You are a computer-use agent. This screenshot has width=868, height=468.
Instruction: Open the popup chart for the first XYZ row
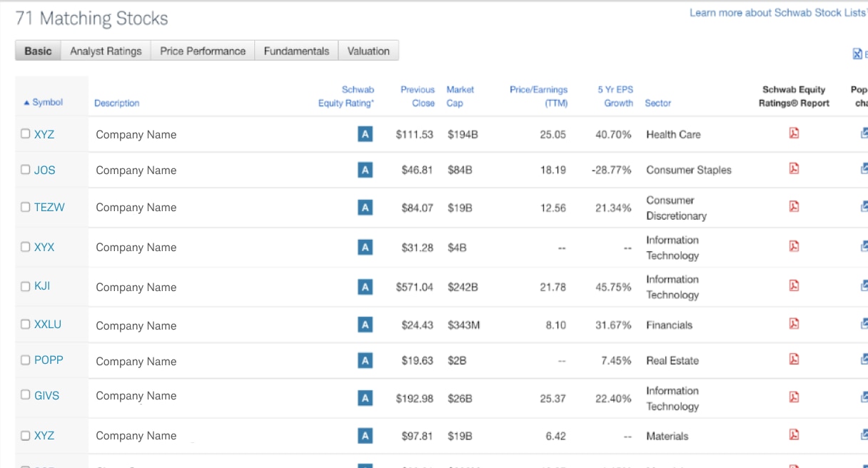(863, 134)
